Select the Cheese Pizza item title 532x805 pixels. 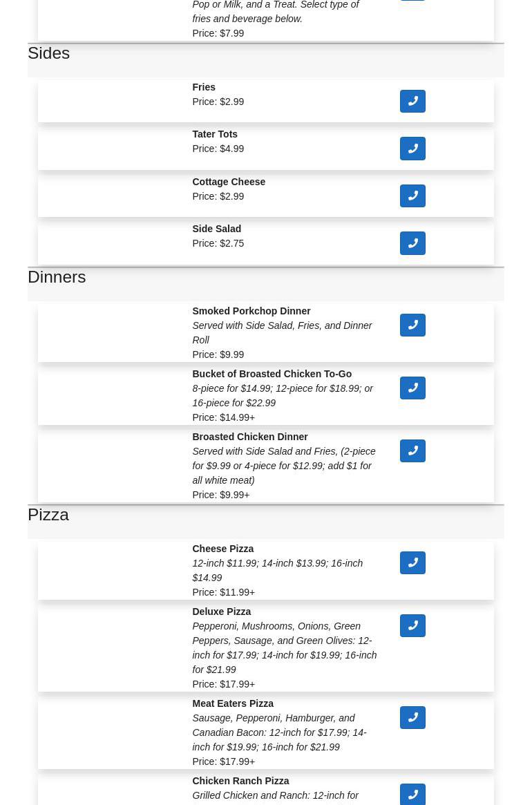coord(222,549)
